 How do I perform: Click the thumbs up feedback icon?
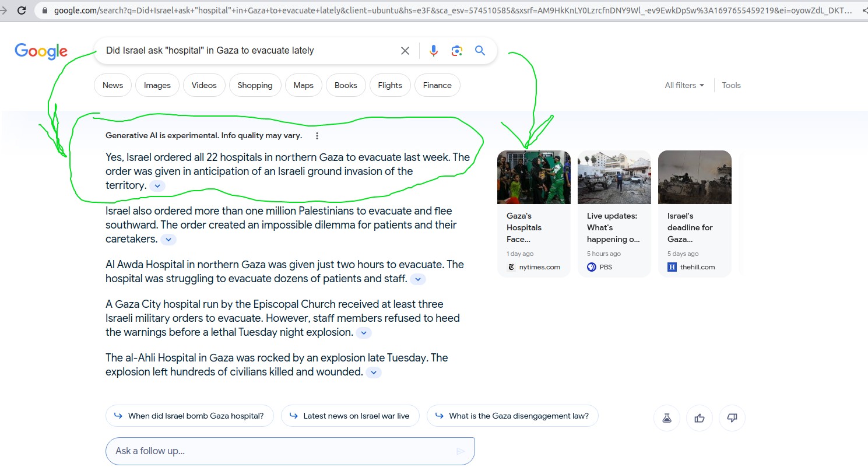(700, 418)
